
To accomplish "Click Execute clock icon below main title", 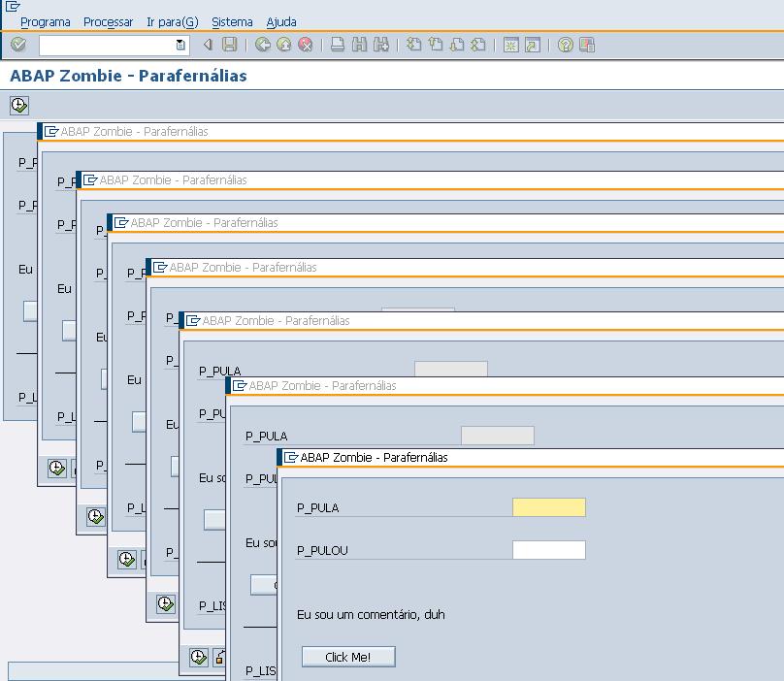I will tap(19, 105).
